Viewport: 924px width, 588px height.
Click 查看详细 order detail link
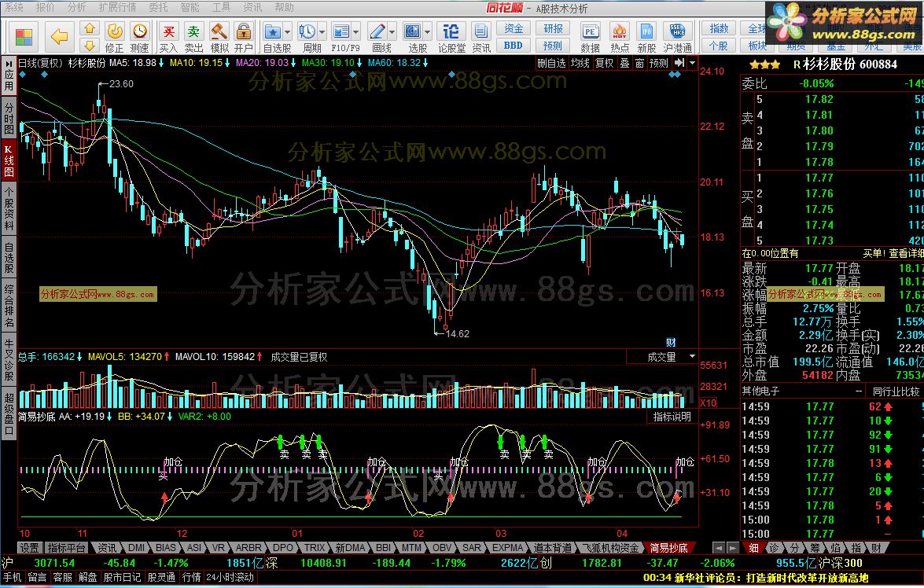click(x=907, y=253)
